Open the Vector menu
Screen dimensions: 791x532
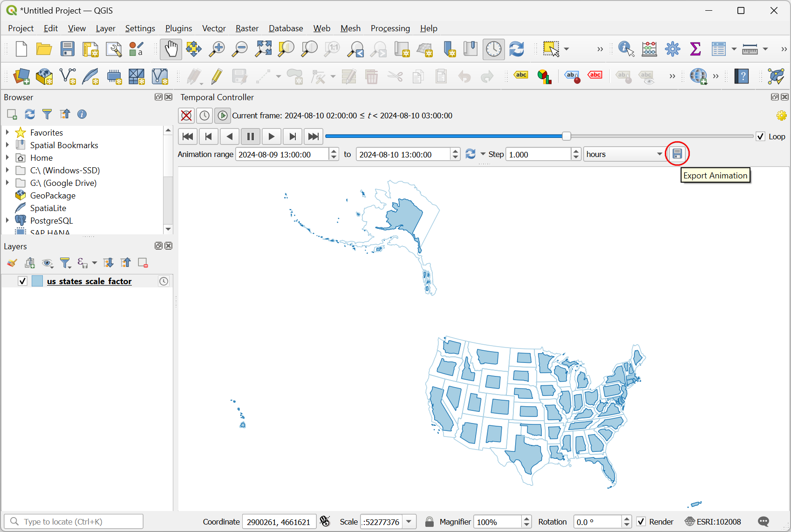tap(214, 28)
